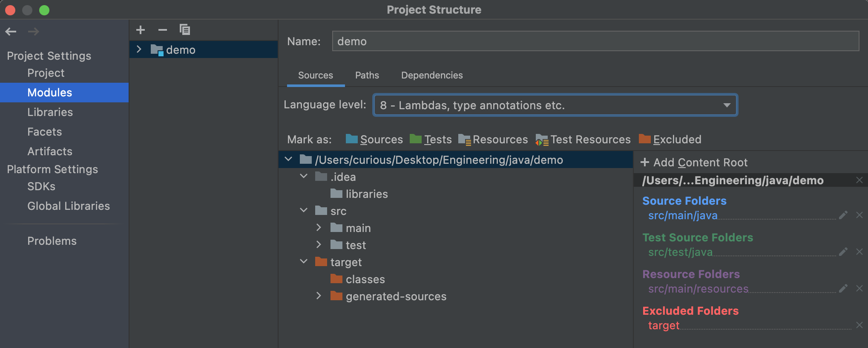Viewport: 868px width, 348px height.
Task: Click the /Users/...Engineering/java/demo content root header
Action: [733, 180]
